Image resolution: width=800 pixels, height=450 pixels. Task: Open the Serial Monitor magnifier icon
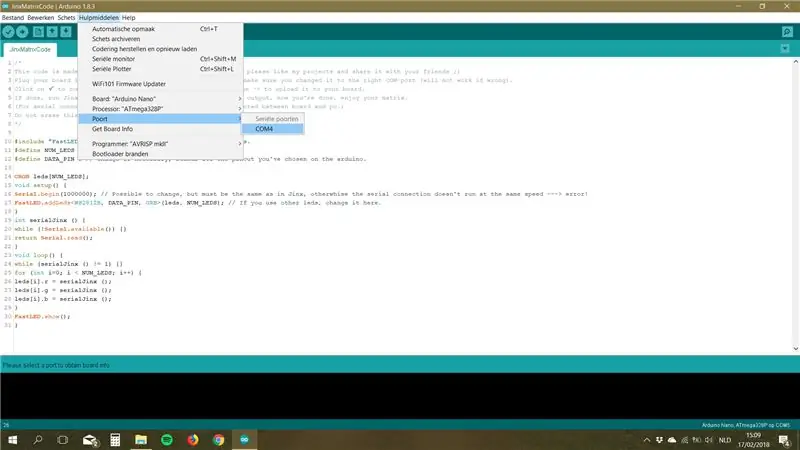pyautogui.click(x=787, y=32)
